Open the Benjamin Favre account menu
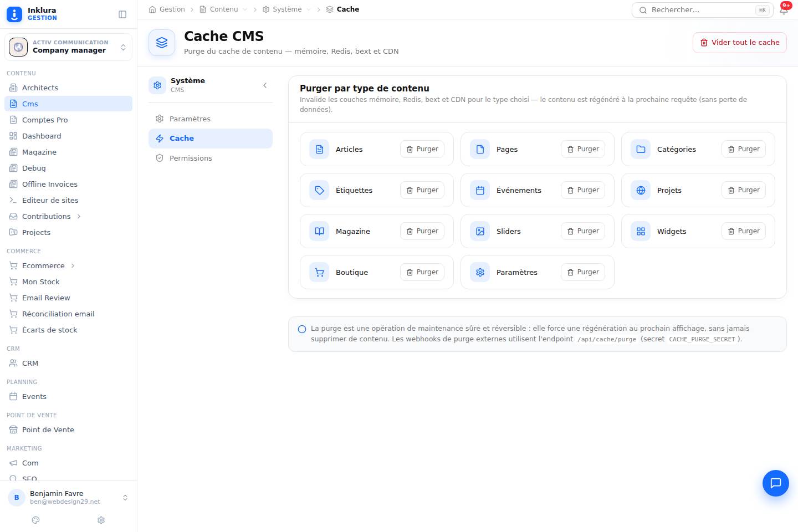This screenshot has height=532, width=798. click(x=68, y=497)
